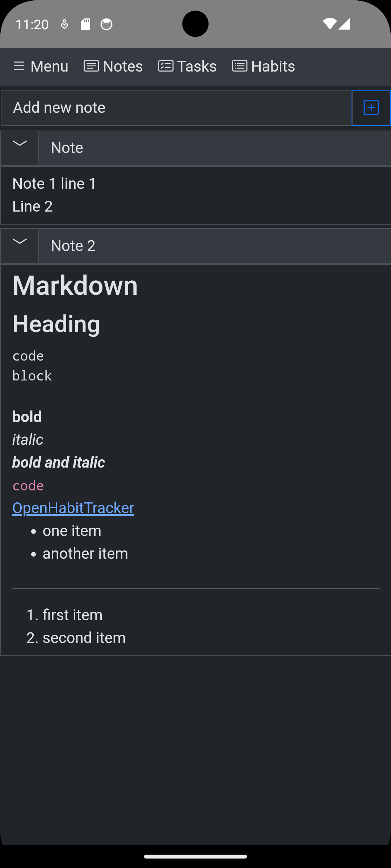Open the OpenHabitTracker link

click(x=73, y=508)
